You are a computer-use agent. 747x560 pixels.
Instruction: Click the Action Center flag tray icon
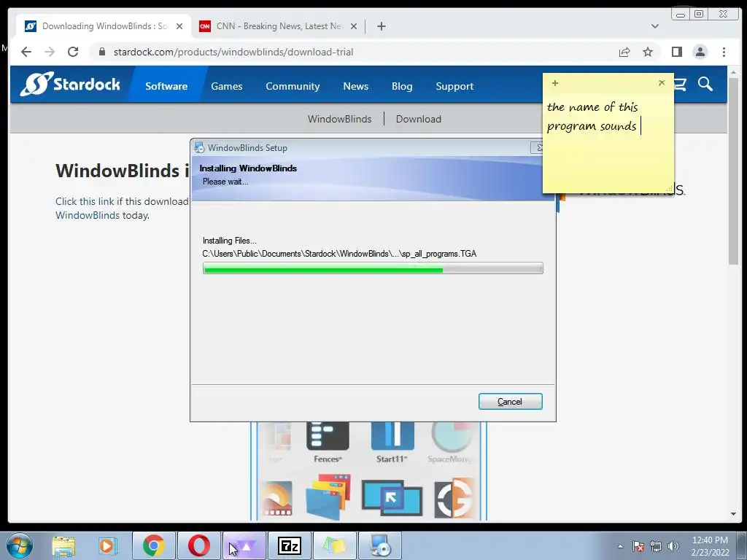[638, 546]
